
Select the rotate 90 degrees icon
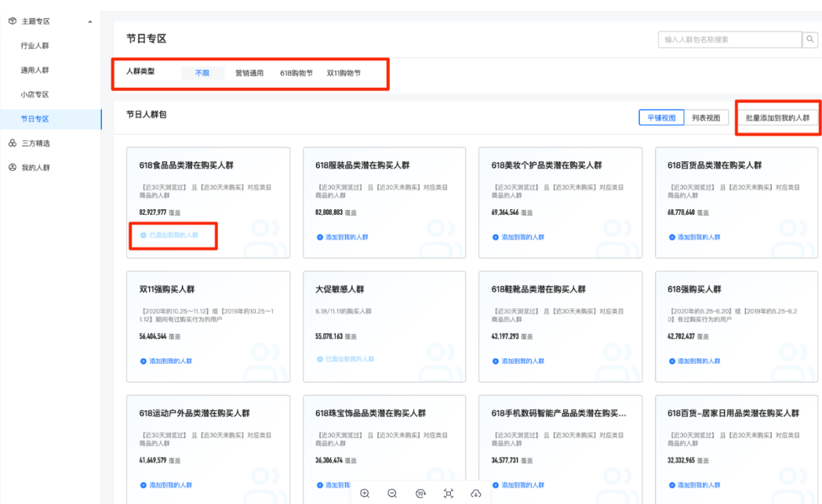coord(420,494)
